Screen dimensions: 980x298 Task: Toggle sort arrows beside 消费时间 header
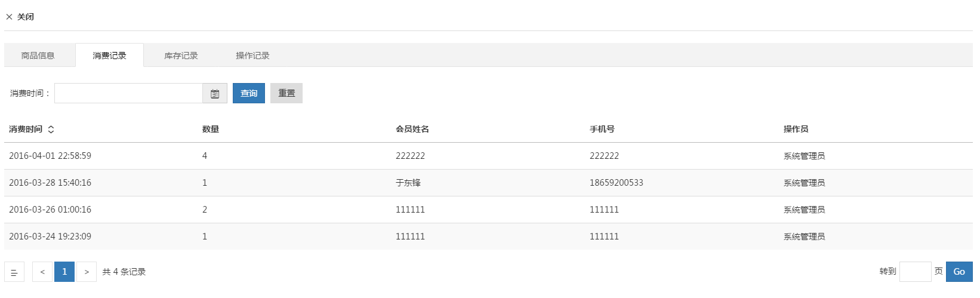51,130
